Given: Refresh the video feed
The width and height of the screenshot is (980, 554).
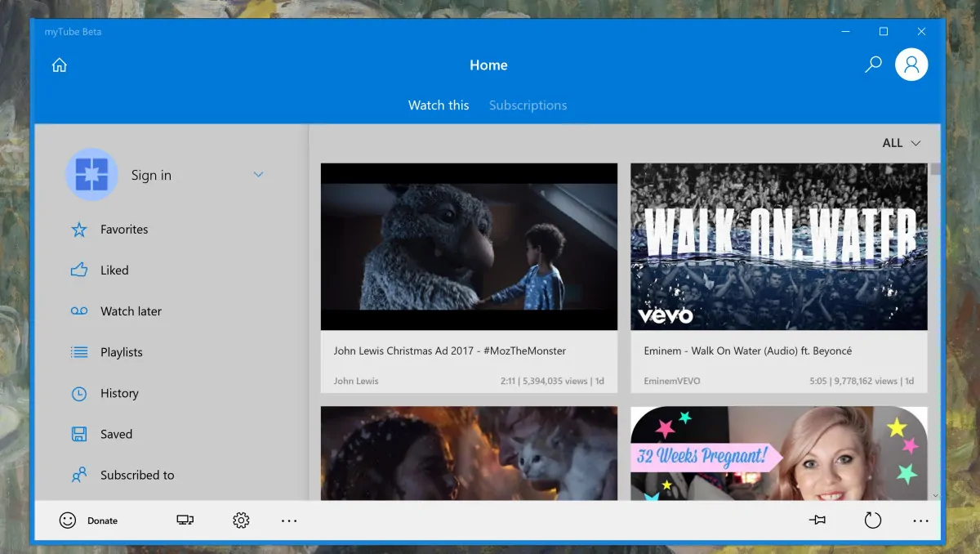Looking at the screenshot, I should point(873,520).
